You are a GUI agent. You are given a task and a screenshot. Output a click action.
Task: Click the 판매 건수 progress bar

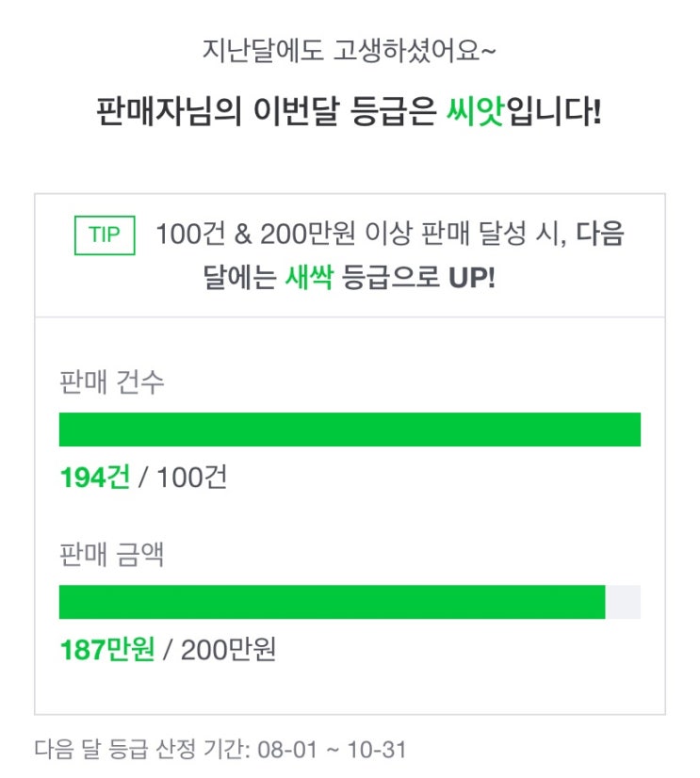350,430
